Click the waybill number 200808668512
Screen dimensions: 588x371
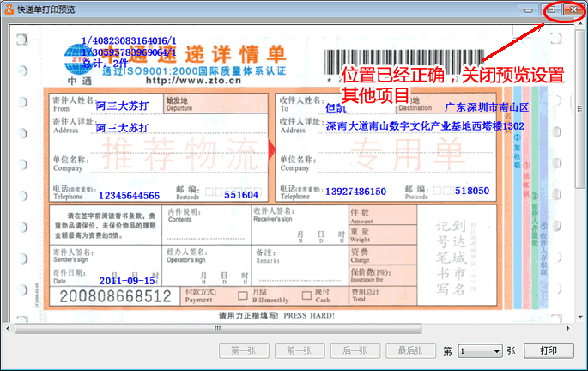[x=115, y=296]
